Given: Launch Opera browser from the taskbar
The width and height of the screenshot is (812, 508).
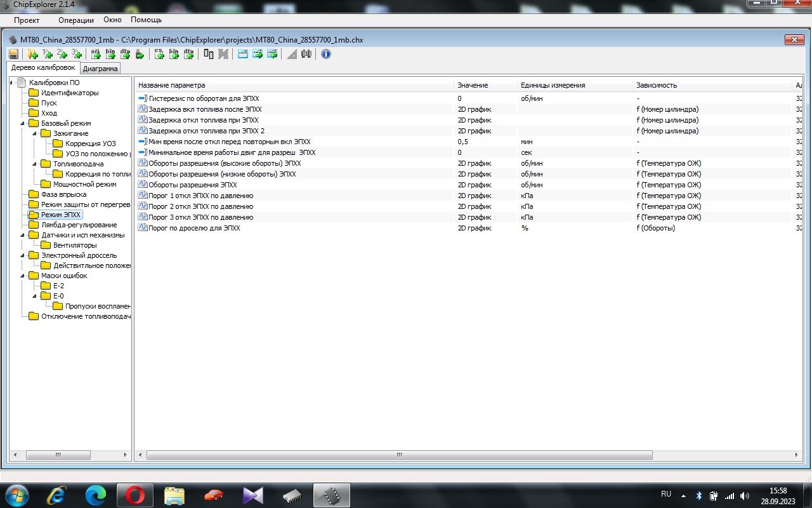Looking at the screenshot, I should point(134,495).
